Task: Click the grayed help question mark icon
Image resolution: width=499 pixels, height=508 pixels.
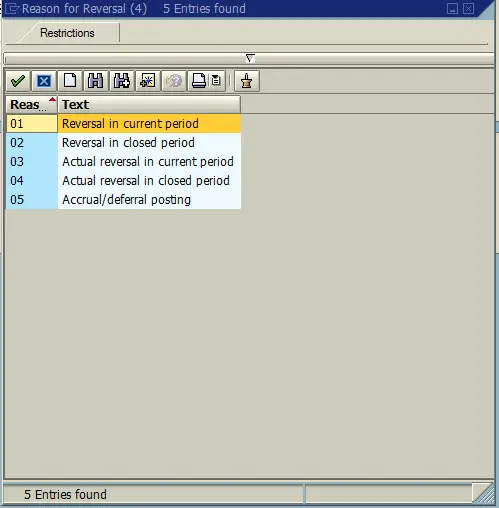Action: tap(174, 81)
